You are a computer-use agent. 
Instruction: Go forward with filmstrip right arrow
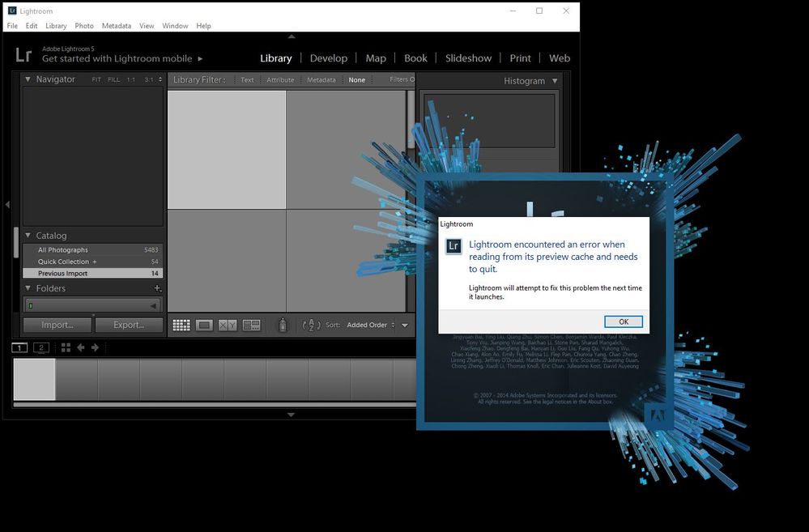(x=95, y=348)
